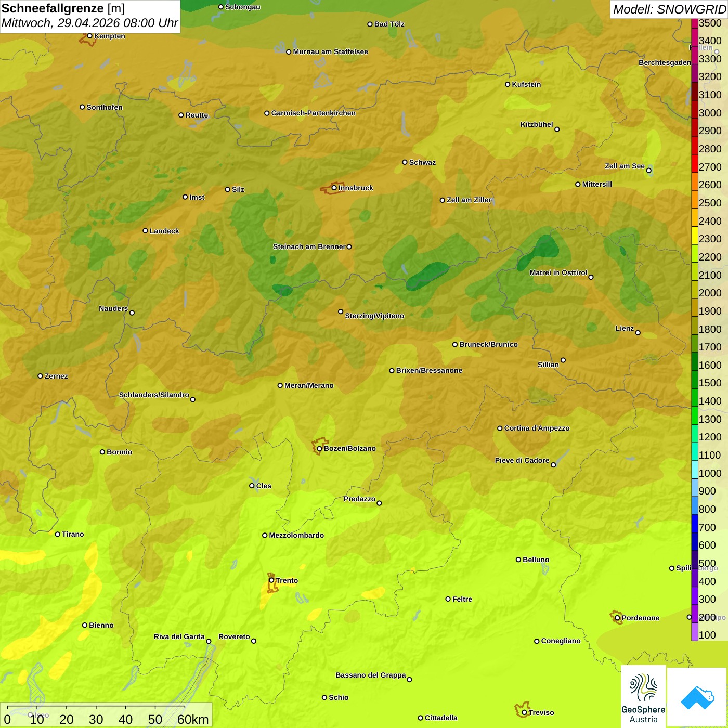Click the Bassano del Grappa label
The height and width of the screenshot is (728, 728).
click(x=371, y=675)
